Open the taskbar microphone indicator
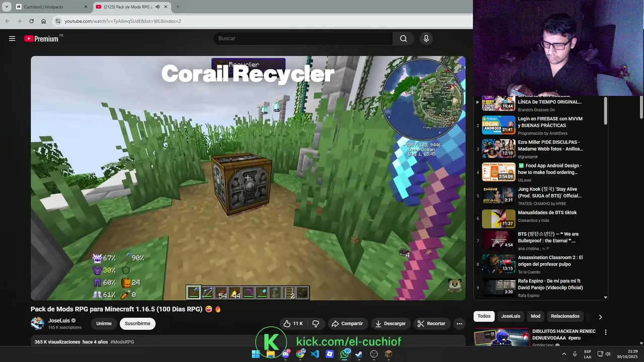Screen dimensions: 644x362 pos(575,354)
